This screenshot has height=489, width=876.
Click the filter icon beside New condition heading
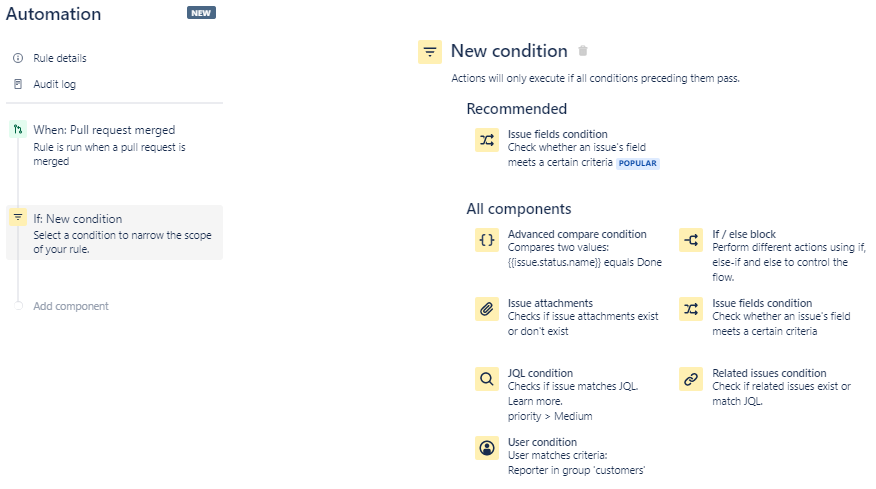click(430, 52)
